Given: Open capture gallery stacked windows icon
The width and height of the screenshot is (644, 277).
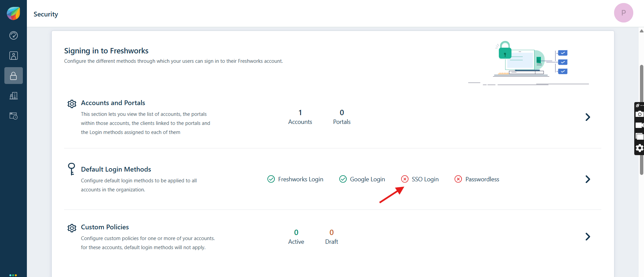Looking at the screenshot, I should pos(639,136).
